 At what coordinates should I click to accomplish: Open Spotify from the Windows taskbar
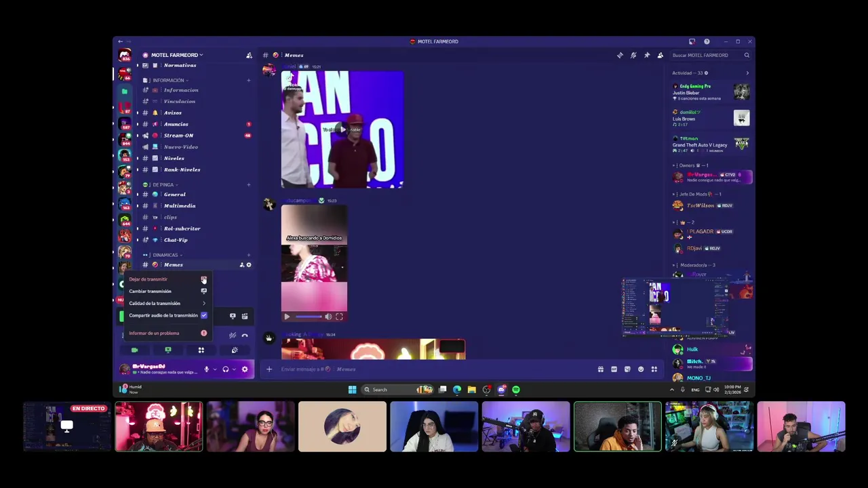point(516,390)
